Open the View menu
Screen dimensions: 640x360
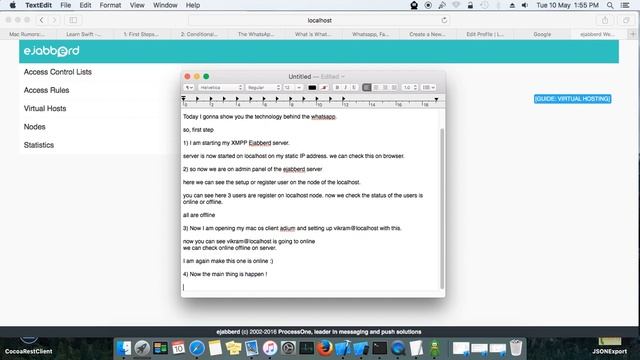137,5
